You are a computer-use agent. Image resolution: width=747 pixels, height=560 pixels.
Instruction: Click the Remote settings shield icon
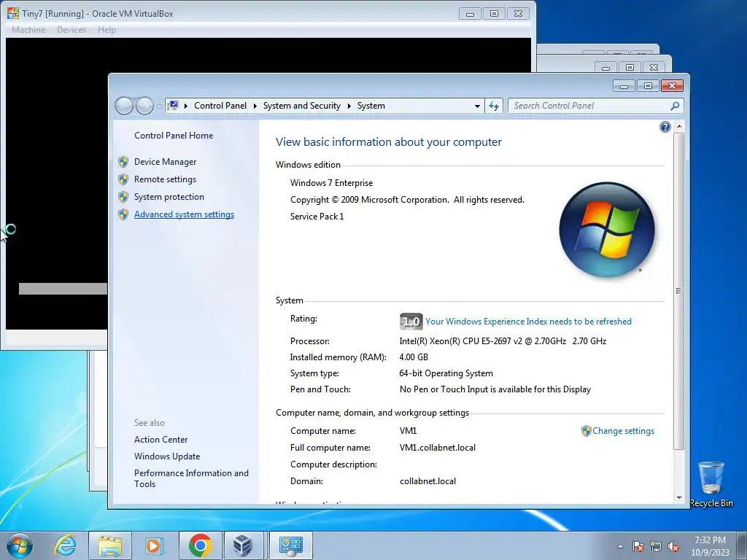[123, 179]
